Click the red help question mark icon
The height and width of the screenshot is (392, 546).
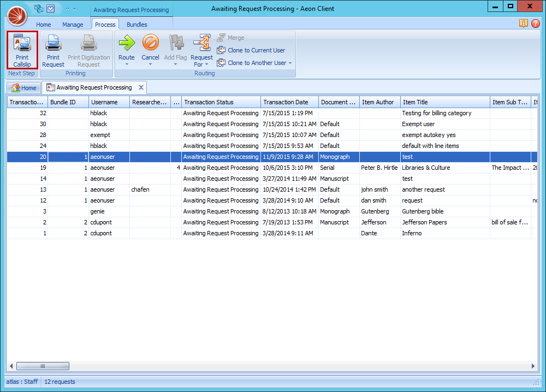click(535, 23)
